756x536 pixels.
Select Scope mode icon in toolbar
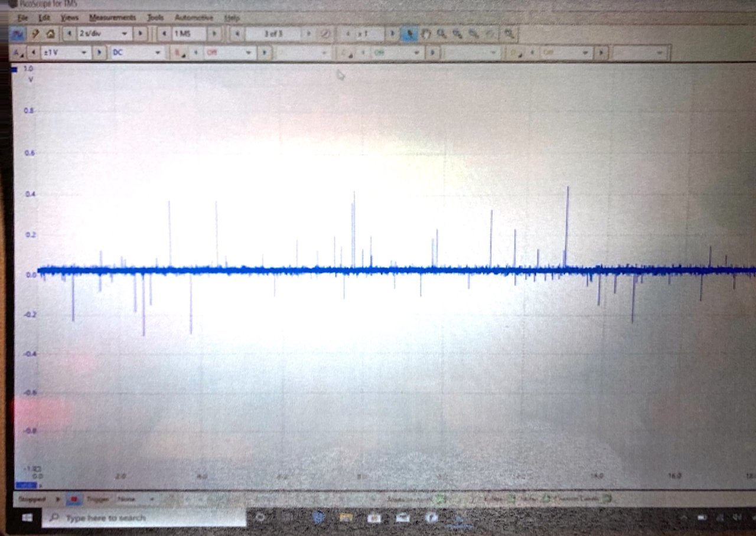tap(18, 34)
